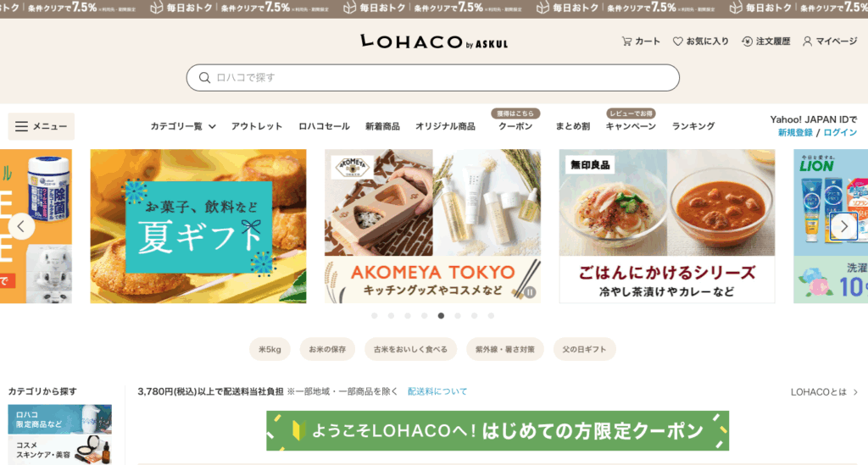The width and height of the screenshot is (868, 465).
Task: Open the アウトレット menu item
Action: (x=257, y=126)
